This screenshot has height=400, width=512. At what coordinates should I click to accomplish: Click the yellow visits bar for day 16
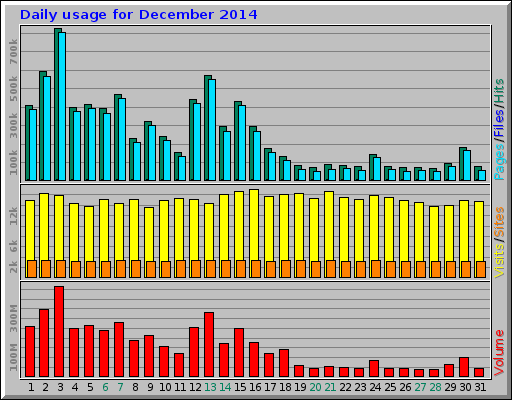tap(254, 225)
